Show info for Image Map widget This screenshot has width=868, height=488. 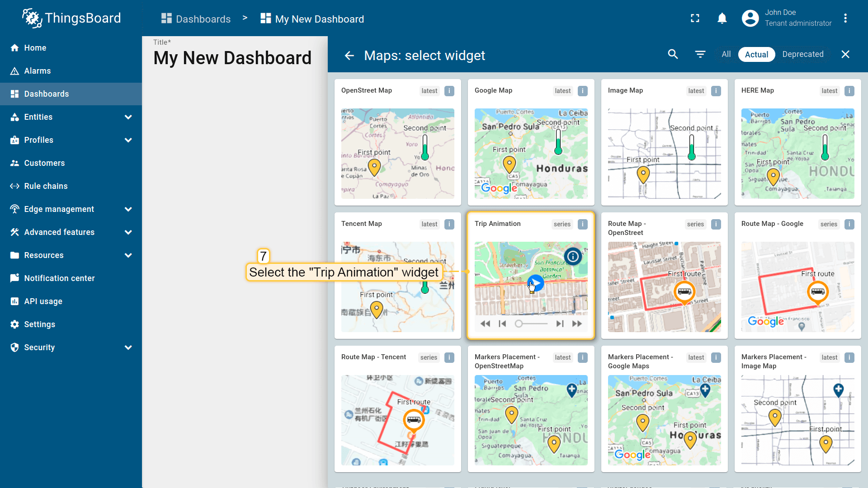click(716, 91)
